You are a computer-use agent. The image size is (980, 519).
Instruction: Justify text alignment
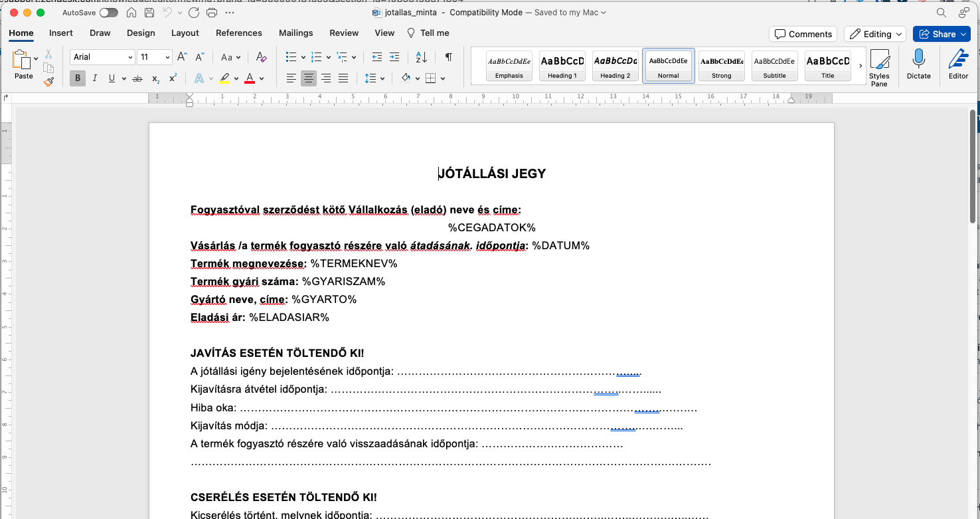[343, 78]
